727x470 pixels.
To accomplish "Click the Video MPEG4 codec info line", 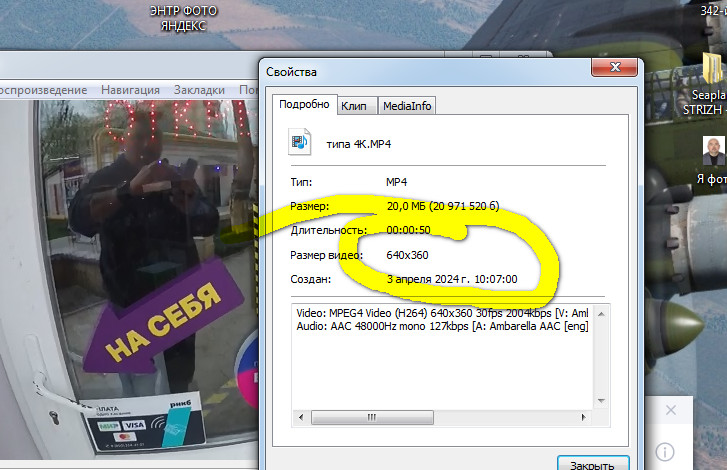I will tap(442, 313).
